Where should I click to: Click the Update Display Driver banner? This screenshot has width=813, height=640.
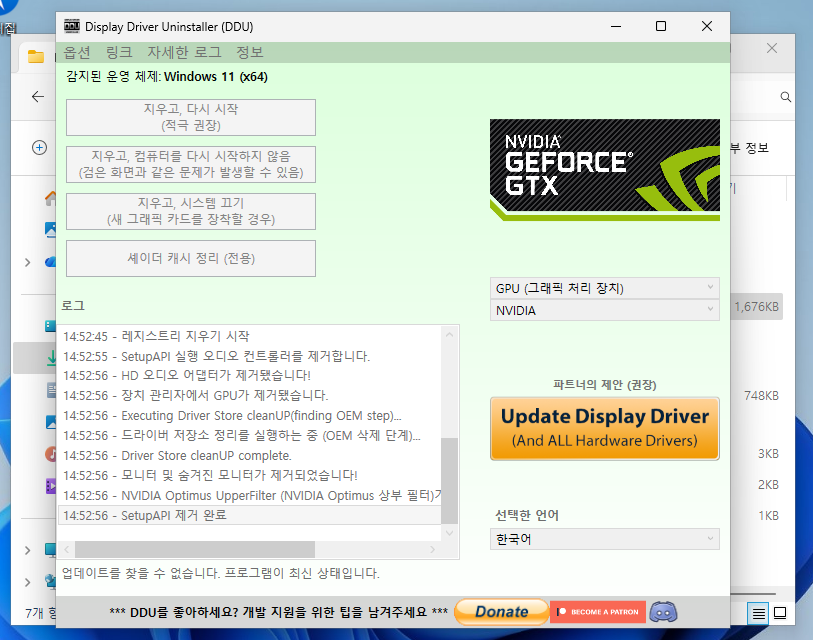tap(605, 428)
